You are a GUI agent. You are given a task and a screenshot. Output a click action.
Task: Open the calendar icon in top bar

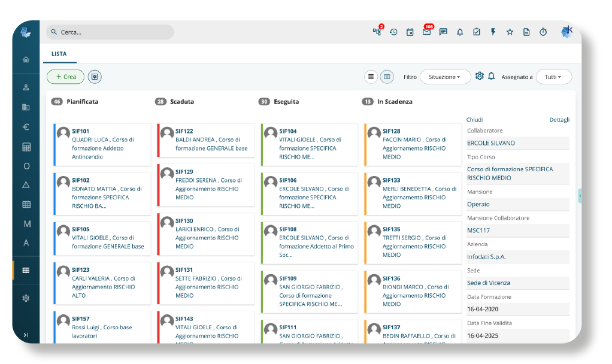coord(410,32)
